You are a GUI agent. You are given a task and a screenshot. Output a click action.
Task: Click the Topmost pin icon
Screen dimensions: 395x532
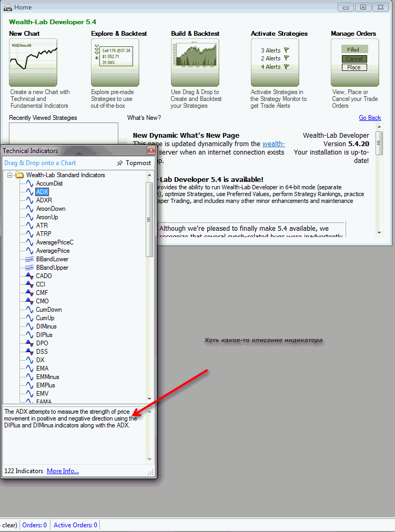coord(119,163)
